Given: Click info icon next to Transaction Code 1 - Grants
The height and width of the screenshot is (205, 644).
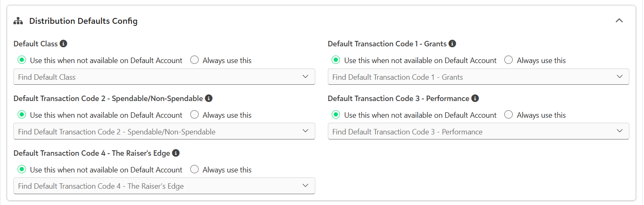Looking at the screenshot, I should click(452, 43).
